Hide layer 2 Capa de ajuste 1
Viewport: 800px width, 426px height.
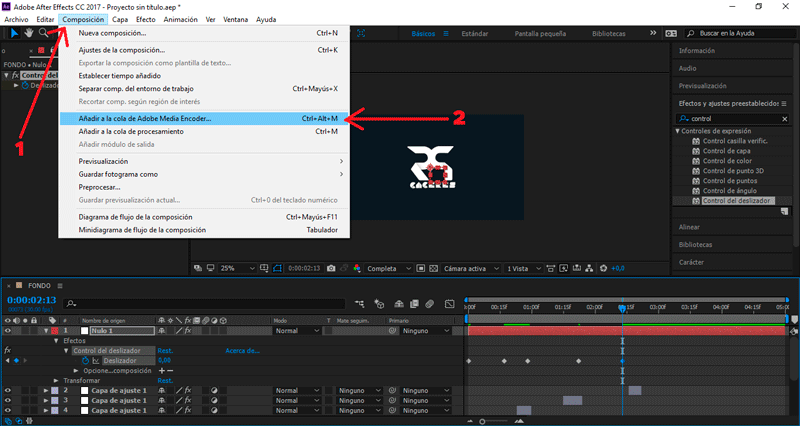point(8,390)
